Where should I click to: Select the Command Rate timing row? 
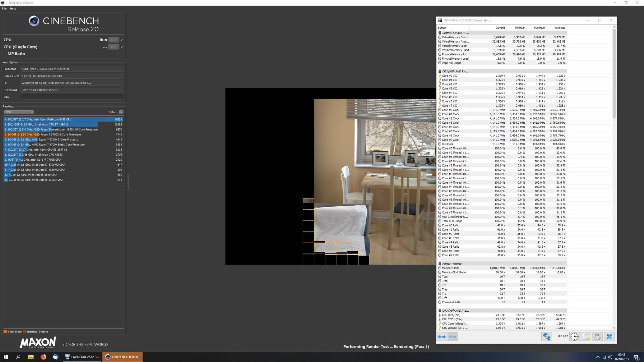pyautogui.click(x=502, y=302)
